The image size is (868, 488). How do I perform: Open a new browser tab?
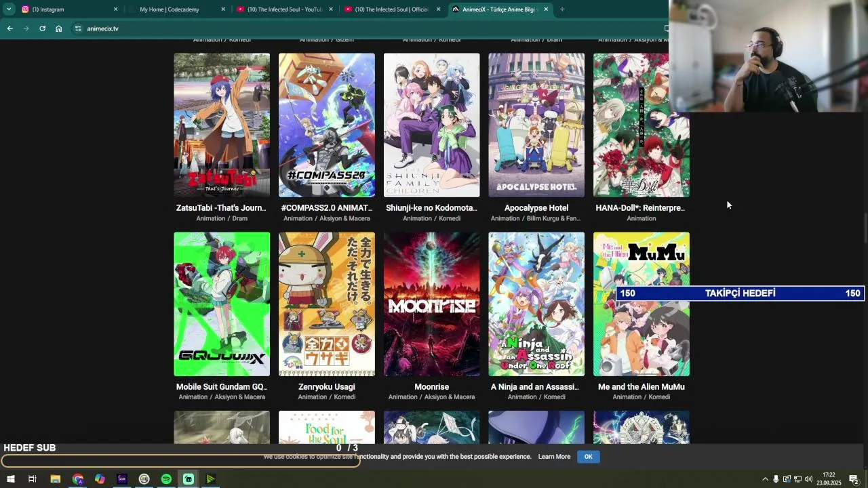[x=561, y=9]
